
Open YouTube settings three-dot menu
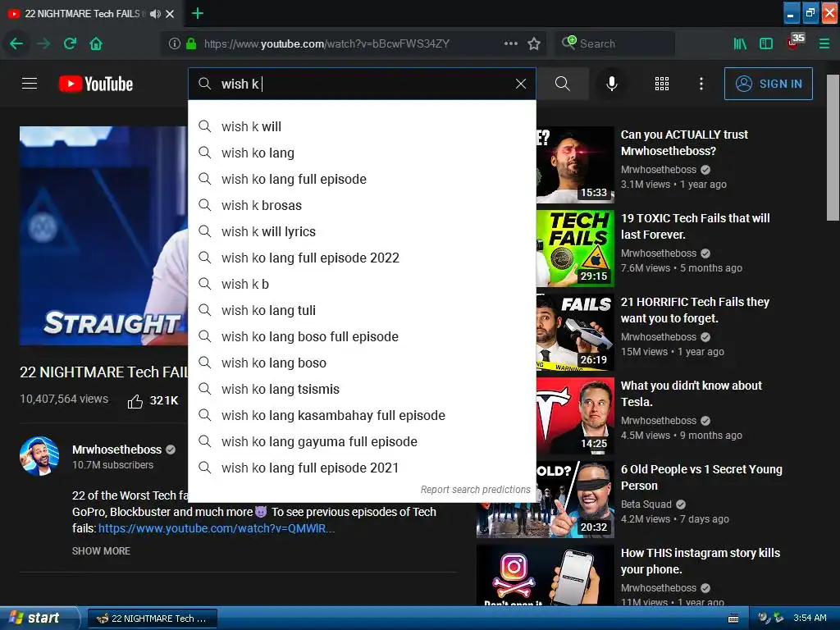[701, 84]
